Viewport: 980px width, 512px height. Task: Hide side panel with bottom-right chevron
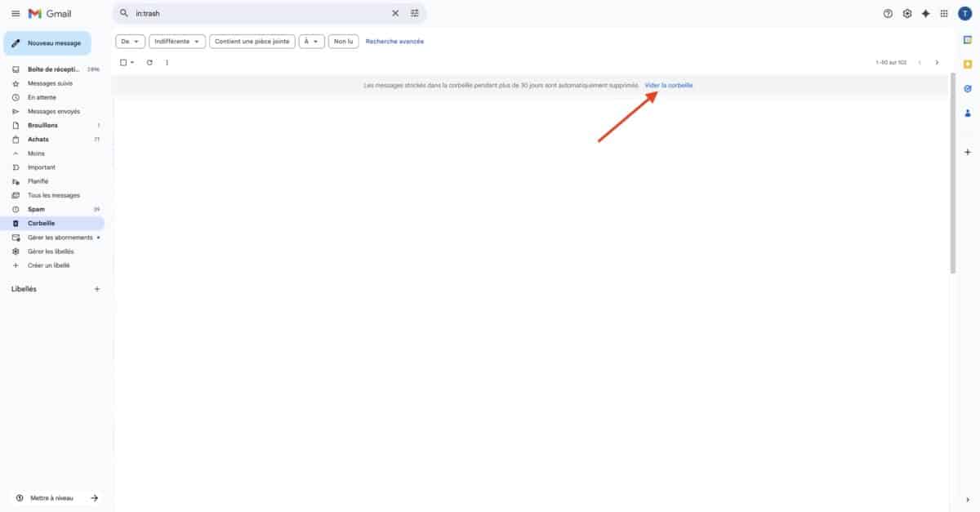(968, 499)
